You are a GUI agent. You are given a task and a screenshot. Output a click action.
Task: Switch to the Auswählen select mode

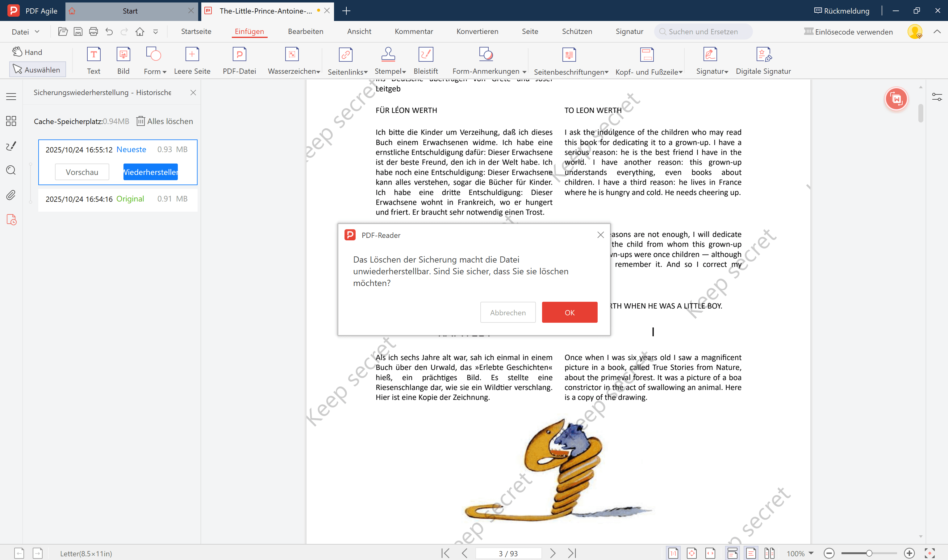(37, 70)
